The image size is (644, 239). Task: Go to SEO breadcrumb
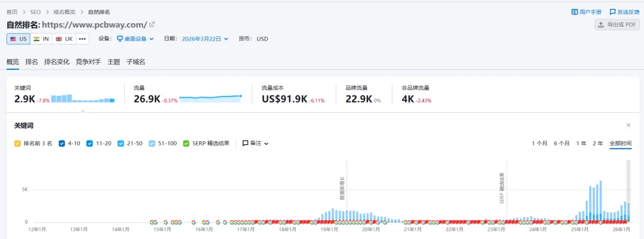point(35,12)
